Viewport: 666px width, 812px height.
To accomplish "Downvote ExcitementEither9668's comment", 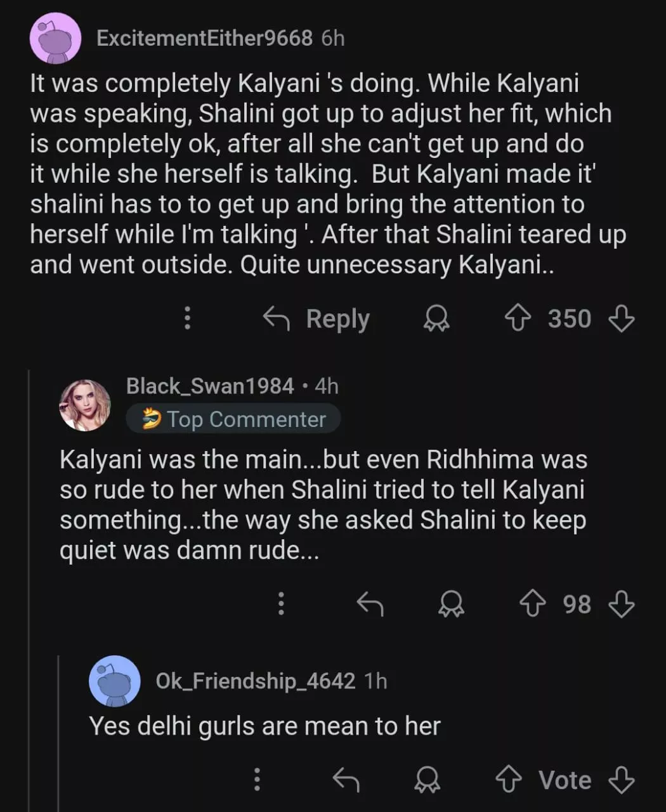I will [x=621, y=318].
